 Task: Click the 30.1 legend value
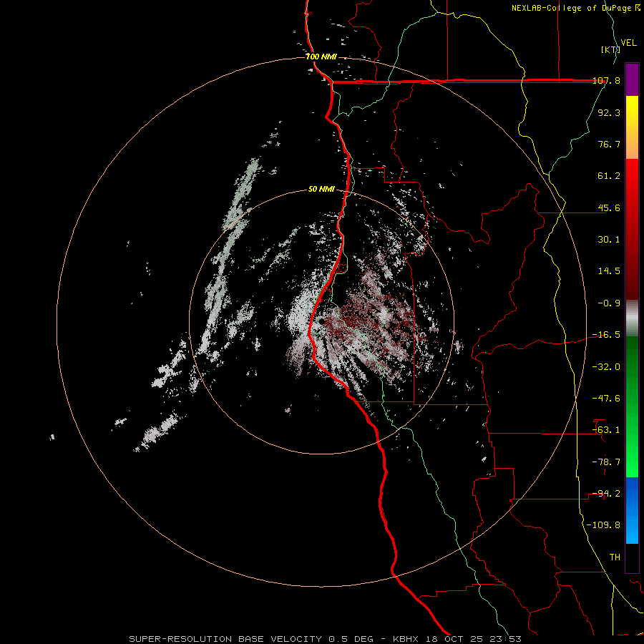609,240
